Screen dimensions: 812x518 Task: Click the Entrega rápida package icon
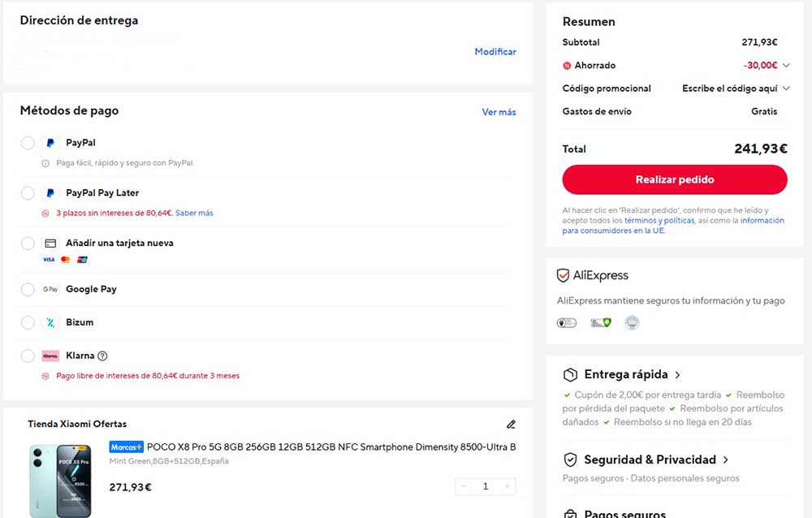570,374
